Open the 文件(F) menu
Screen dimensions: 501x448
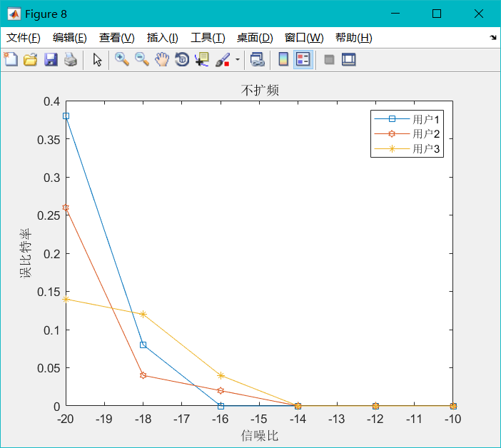tap(24, 38)
